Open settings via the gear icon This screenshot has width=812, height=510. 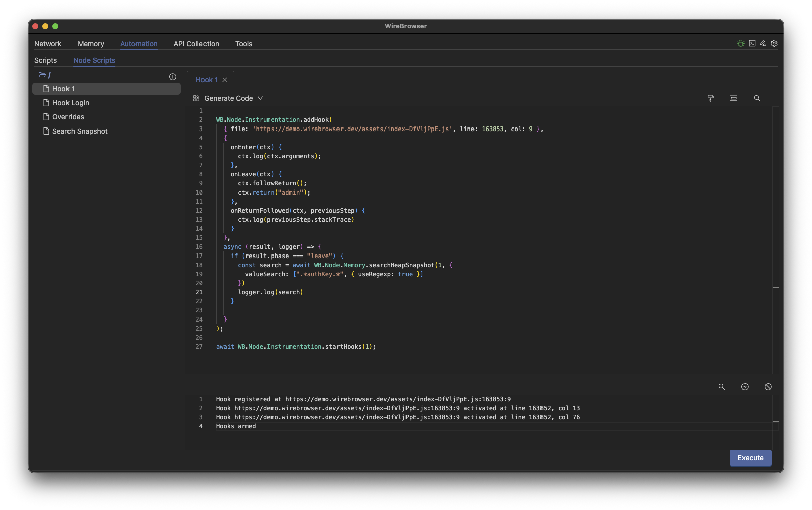774,43
